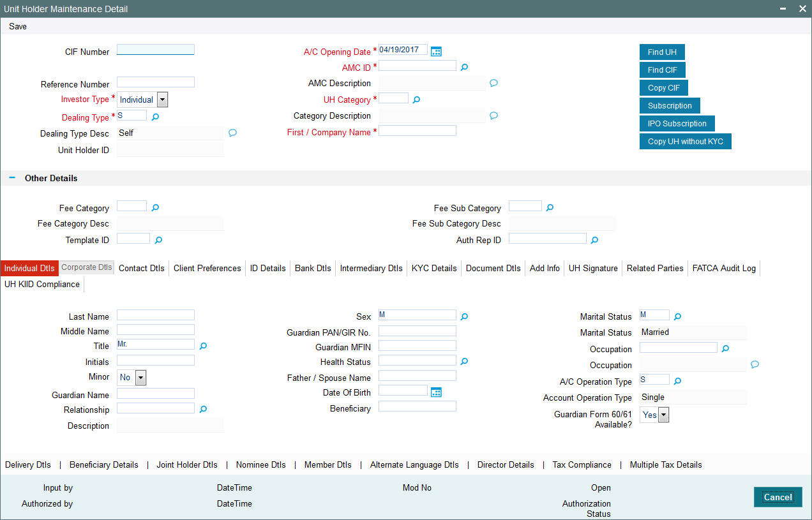Viewport: 812px width, 520px height.
Task: Click the Find UH button
Action: pyautogui.click(x=662, y=52)
